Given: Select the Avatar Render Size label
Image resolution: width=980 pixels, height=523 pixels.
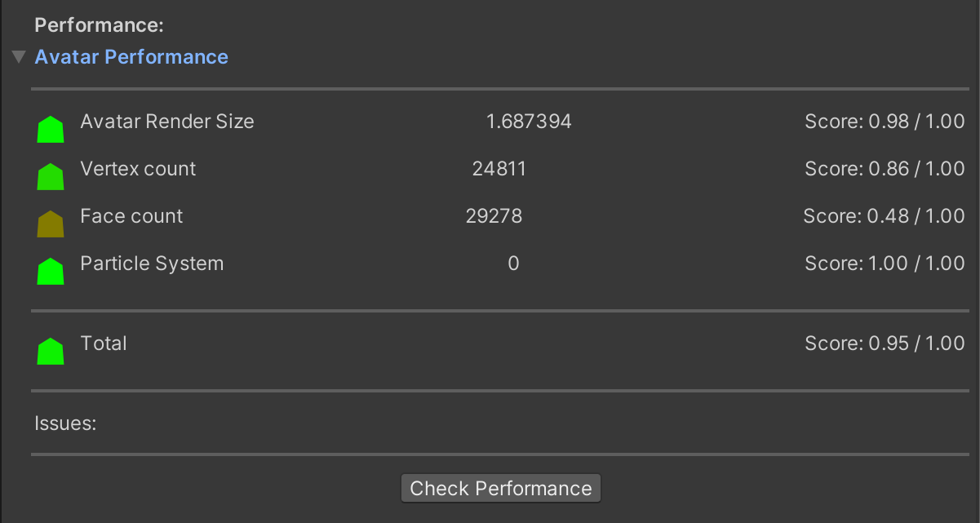Looking at the screenshot, I should tap(167, 122).
